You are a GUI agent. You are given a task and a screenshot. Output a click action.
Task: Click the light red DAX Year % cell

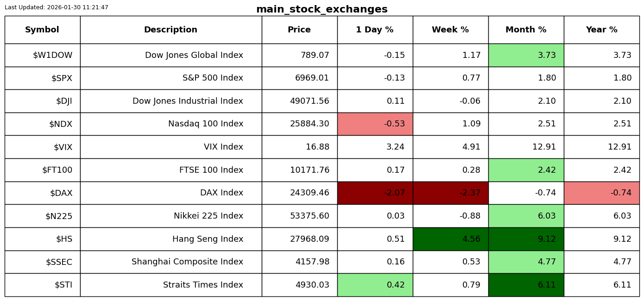pos(601,193)
